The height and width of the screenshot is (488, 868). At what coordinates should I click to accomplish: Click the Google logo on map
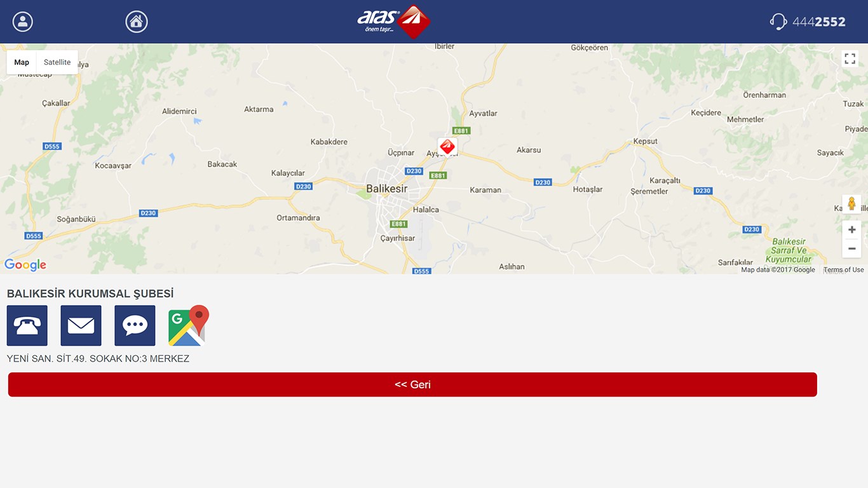[25, 265]
